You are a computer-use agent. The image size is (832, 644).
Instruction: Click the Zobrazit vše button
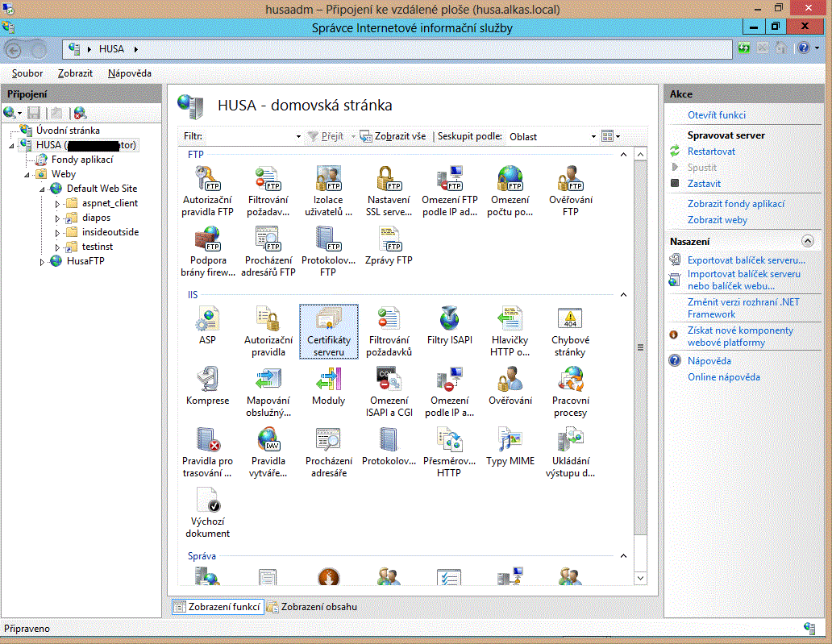393,137
